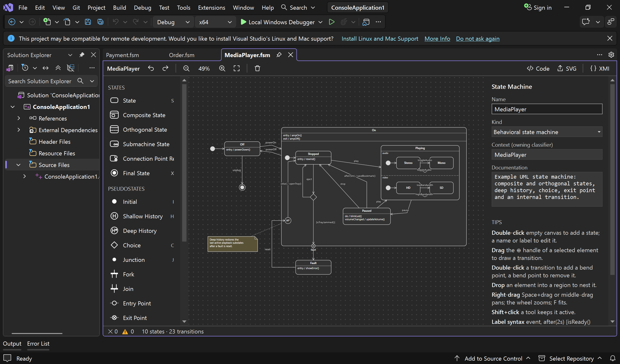Click the palette vertical scrollbar
Screen dimensions: 620x364
[x=184, y=162]
